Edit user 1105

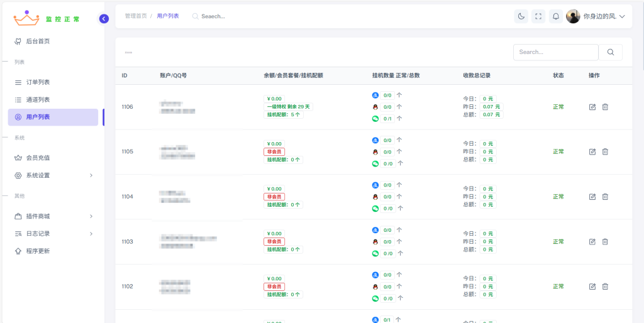[x=592, y=151]
